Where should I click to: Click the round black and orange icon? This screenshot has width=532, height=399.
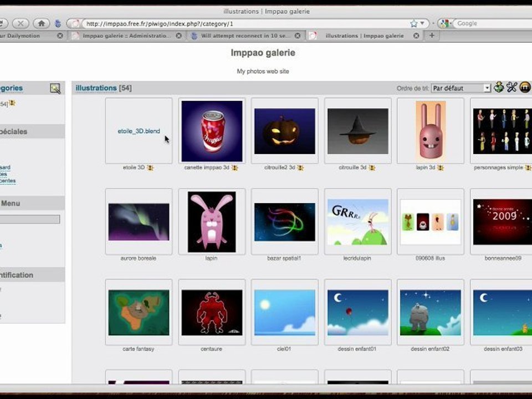[525, 88]
